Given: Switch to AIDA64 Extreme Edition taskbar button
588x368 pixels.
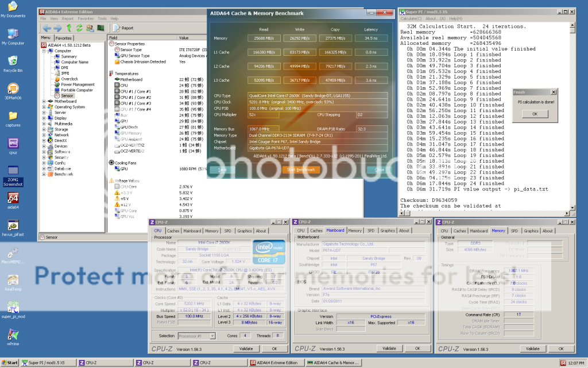Looking at the screenshot, I should click(x=276, y=363).
